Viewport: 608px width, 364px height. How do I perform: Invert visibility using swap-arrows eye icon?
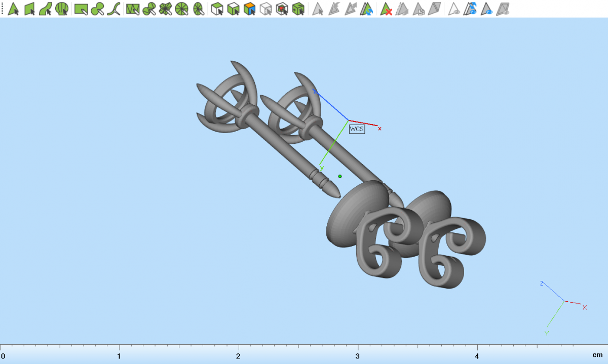(x=471, y=9)
